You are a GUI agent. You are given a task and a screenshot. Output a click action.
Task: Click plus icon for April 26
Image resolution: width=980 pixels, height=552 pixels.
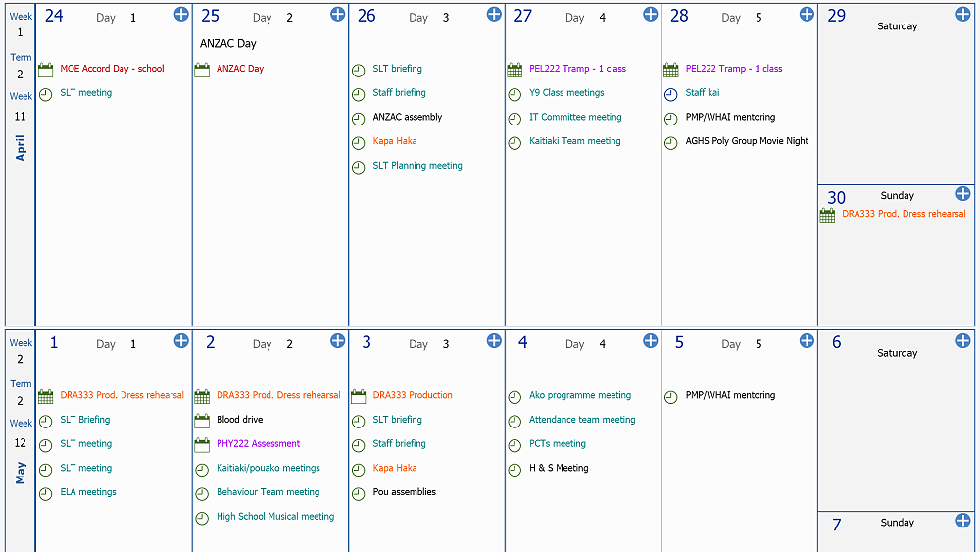pyautogui.click(x=494, y=14)
